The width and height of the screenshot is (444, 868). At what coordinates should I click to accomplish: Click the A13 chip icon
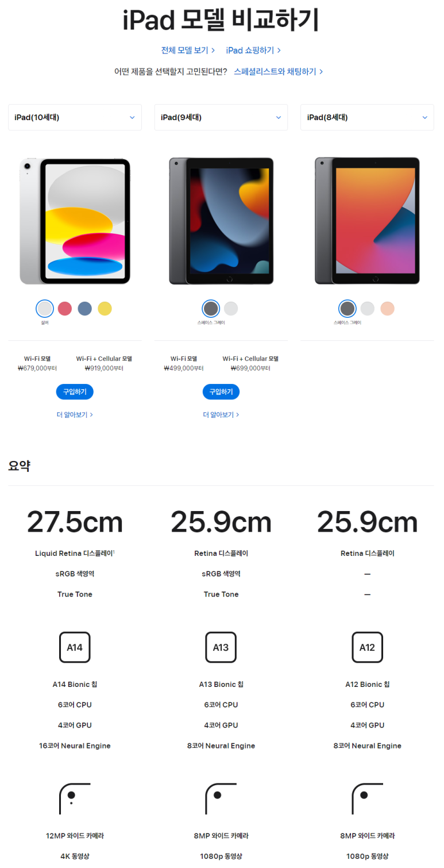[221, 647]
